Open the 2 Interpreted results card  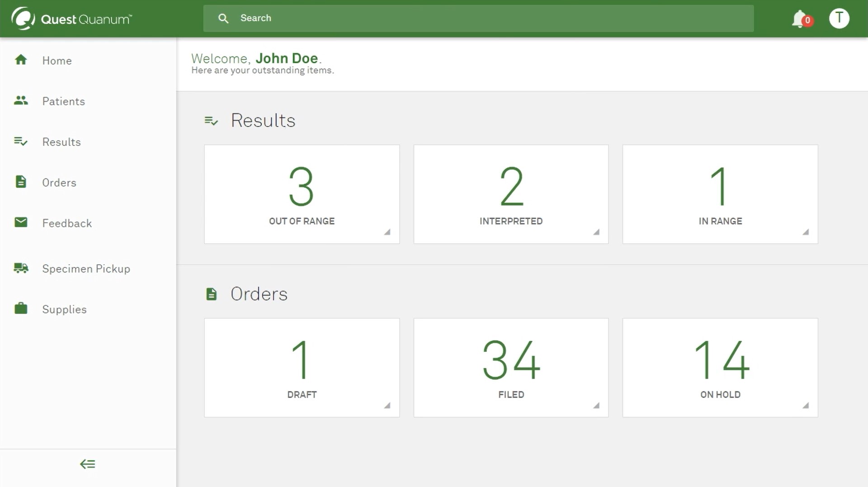point(511,194)
